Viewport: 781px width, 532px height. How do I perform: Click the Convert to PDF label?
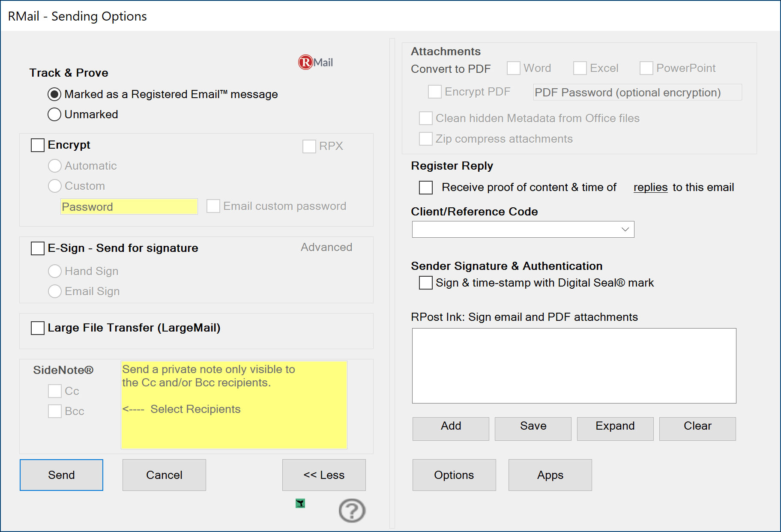click(x=451, y=69)
